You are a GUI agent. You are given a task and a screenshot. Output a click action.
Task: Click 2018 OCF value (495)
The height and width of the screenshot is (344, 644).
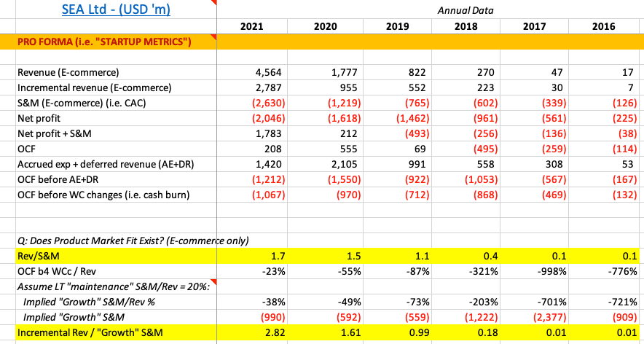coord(484,149)
